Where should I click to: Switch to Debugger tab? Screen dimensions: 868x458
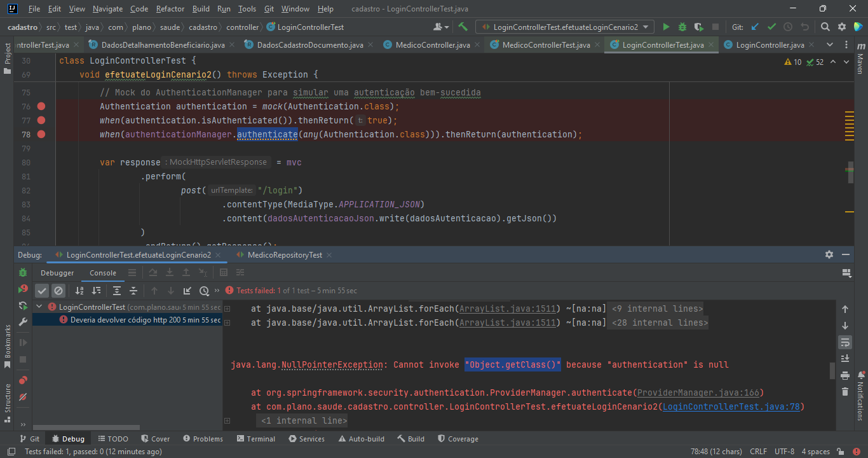57,273
